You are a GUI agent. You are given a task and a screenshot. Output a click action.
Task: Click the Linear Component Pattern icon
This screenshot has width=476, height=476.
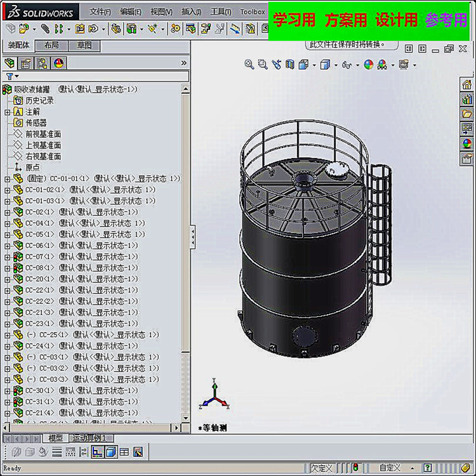click(59, 29)
